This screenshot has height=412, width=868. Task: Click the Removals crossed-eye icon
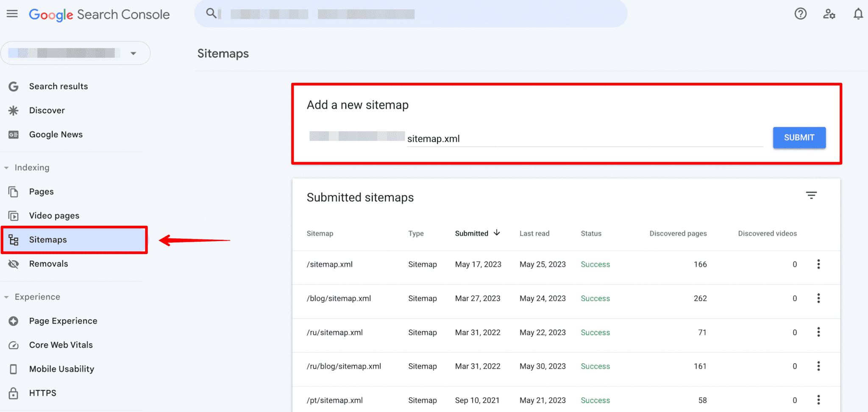(14, 264)
